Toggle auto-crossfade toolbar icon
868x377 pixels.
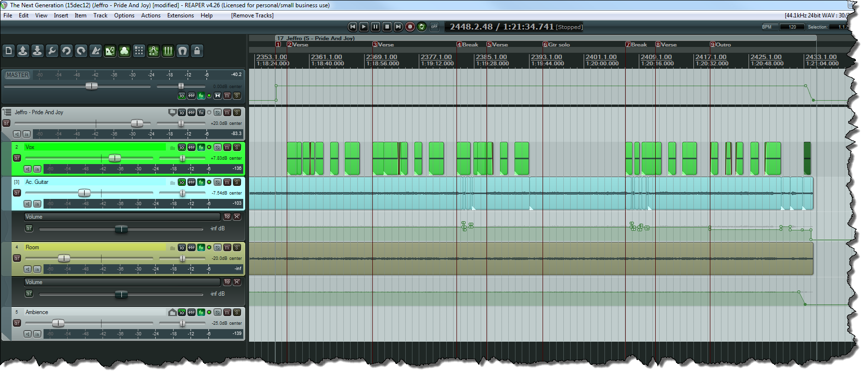click(x=110, y=51)
